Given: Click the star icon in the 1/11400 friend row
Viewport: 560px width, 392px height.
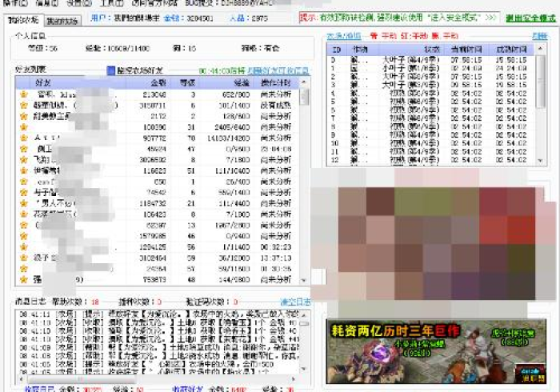Looking at the screenshot, I should (x=24, y=247).
